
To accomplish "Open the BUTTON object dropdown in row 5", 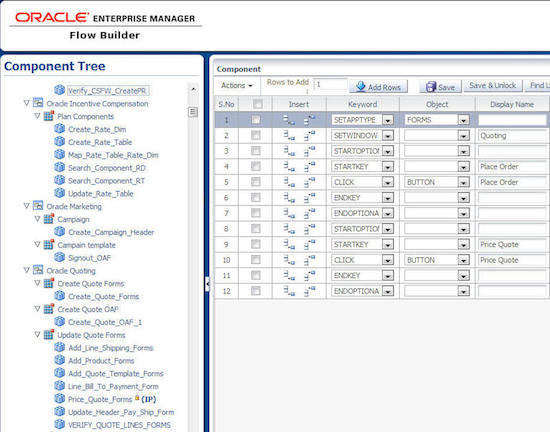I will coord(463,182).
